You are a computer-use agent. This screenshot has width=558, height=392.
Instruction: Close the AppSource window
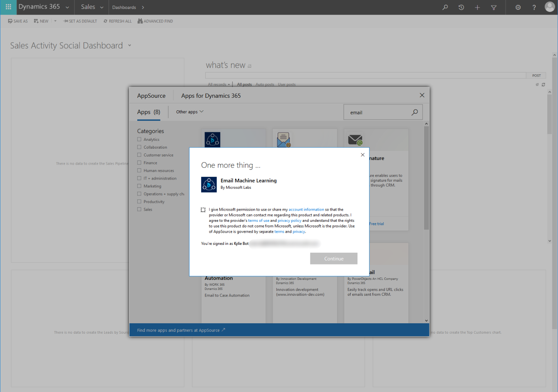(422, 95)
